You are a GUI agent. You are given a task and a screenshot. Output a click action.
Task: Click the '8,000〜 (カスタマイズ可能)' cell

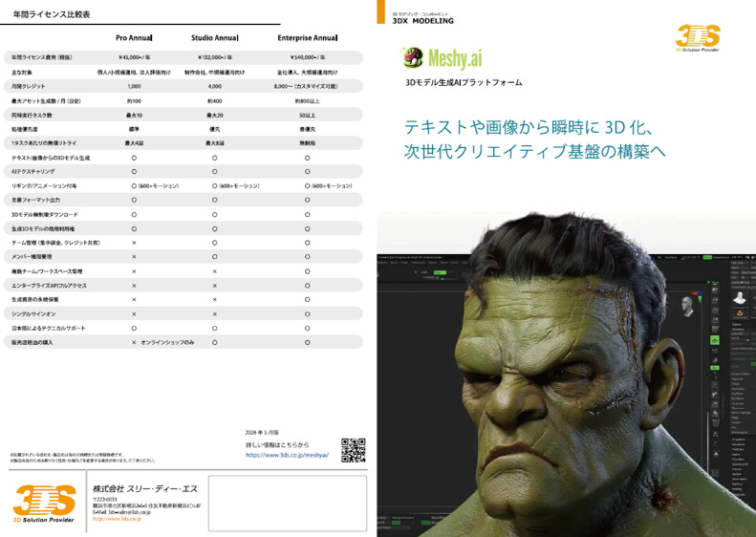point(306,86)
